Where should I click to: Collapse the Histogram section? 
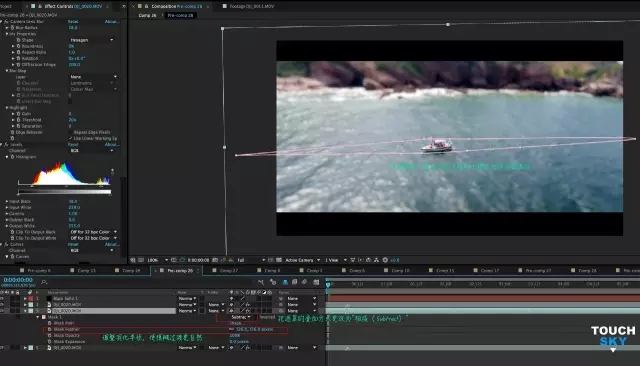(7, 157)
